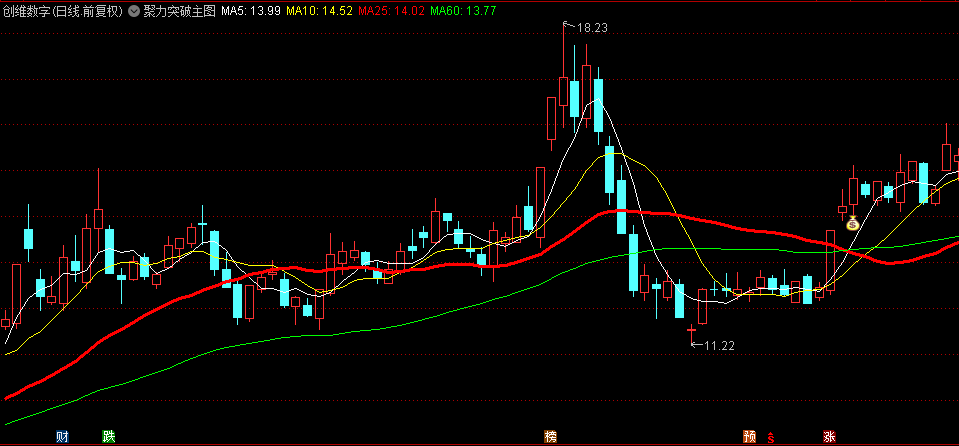Open the blue 财 event marker
Image resolution: width=959 pixels, height=446 pixels.
pos(62,437)
